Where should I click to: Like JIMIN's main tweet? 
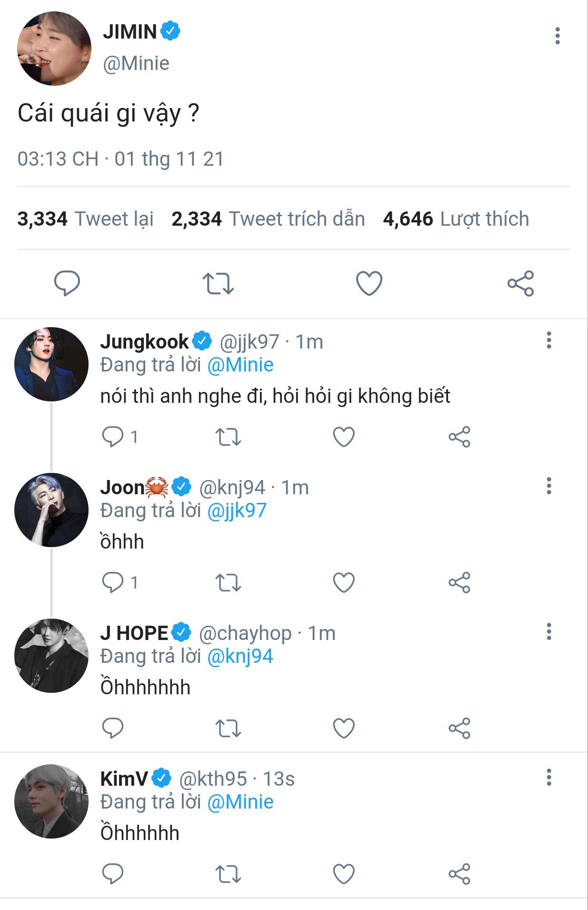(x=369, y=283)
